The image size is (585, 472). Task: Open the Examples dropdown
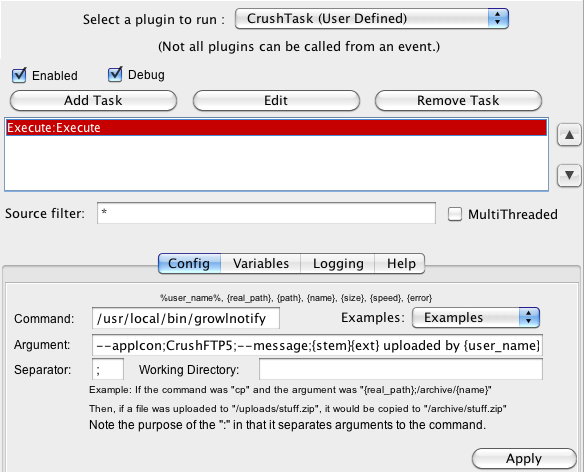coord(476,318)
